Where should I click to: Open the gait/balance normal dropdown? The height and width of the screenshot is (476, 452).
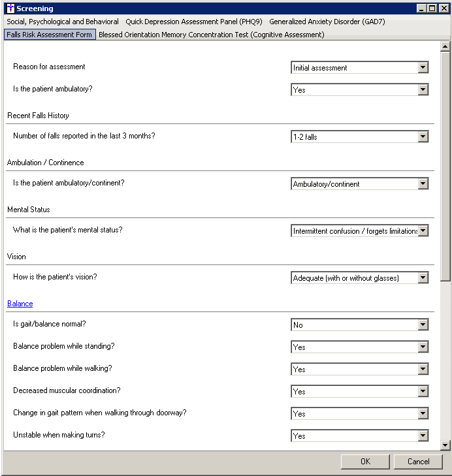[x=423, y=325]
